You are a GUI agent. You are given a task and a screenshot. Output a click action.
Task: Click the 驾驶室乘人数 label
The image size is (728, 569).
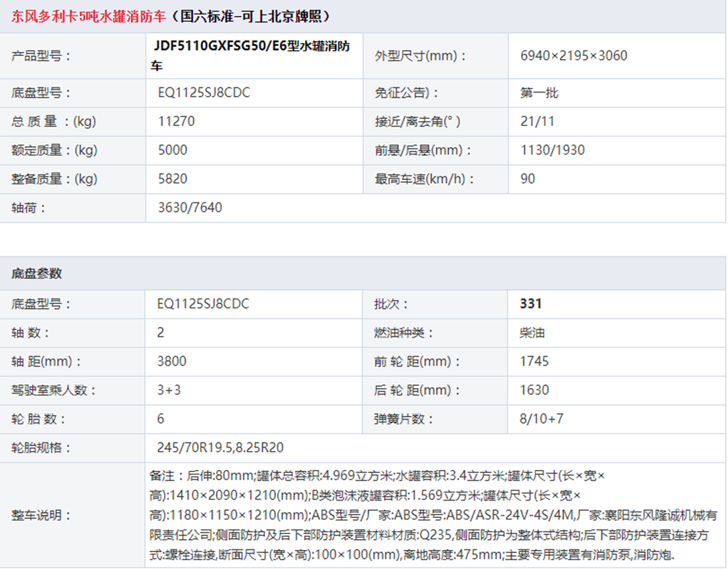[53, 391]
